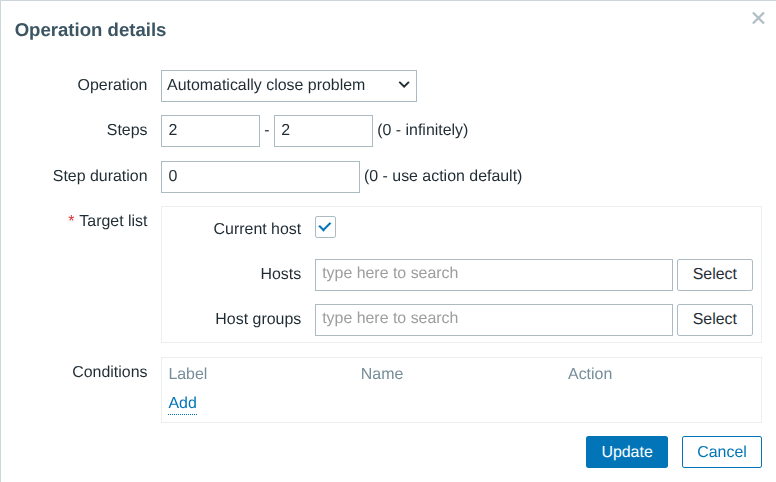Click the Hosts search field
Image resolution: width=776 pixels, height=482 pixels.
click(x=493, y=274)
